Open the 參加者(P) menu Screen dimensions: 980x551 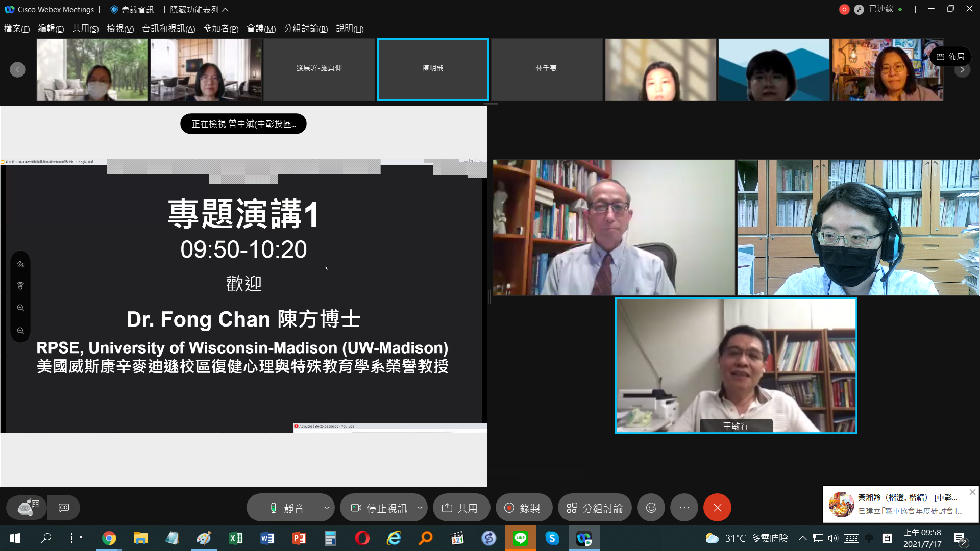(220, 29)
